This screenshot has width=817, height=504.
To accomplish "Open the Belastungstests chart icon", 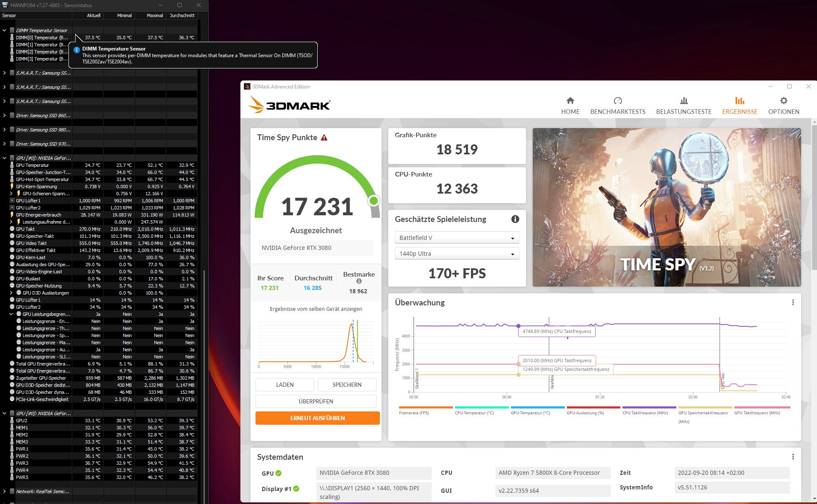I will 683,101.
